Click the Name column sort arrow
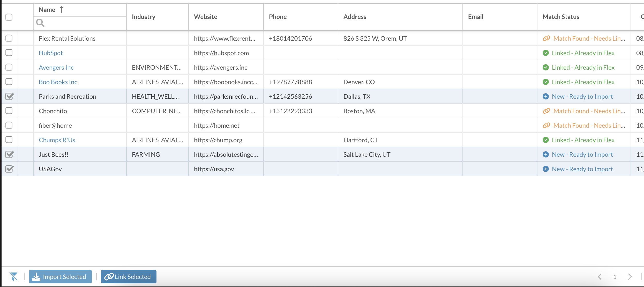This screenshot has width=644, height=287. pyautogui.click(x=62, y=10)
